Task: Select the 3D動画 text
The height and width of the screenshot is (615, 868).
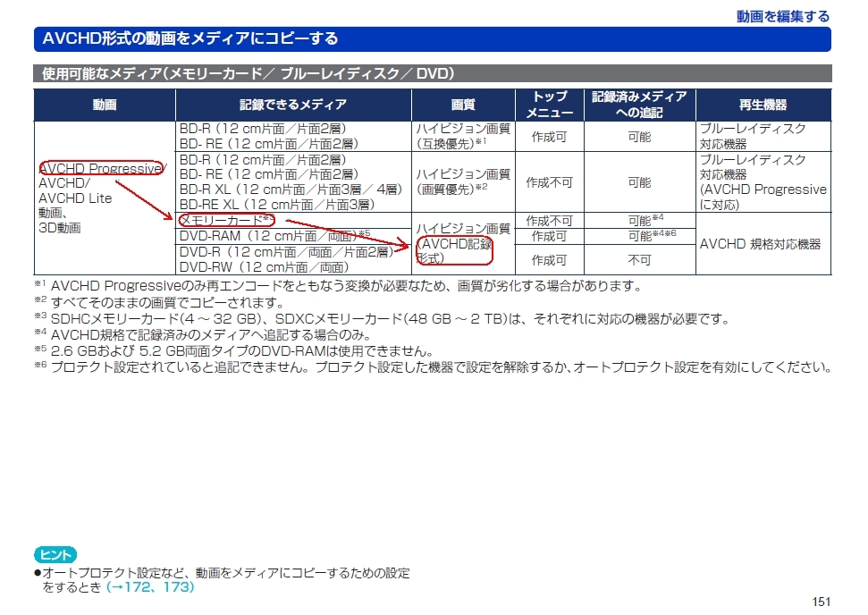Action: coord(60,228)
